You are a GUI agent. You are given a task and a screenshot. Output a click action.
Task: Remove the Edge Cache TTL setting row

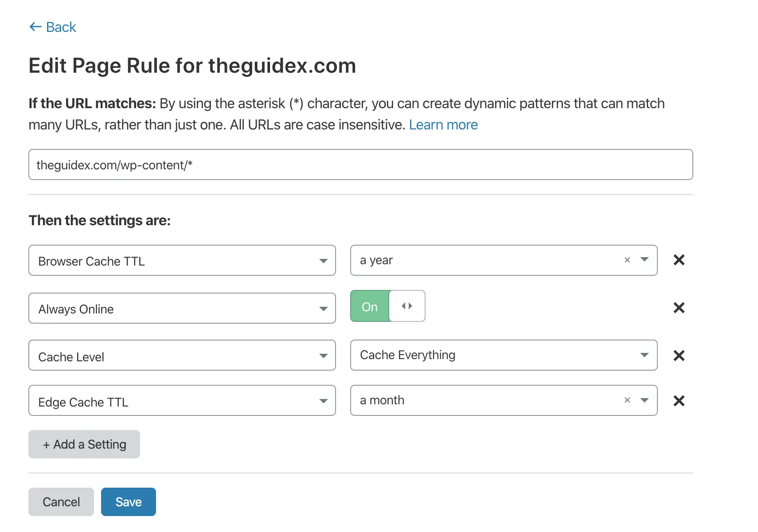click(678, 401)
